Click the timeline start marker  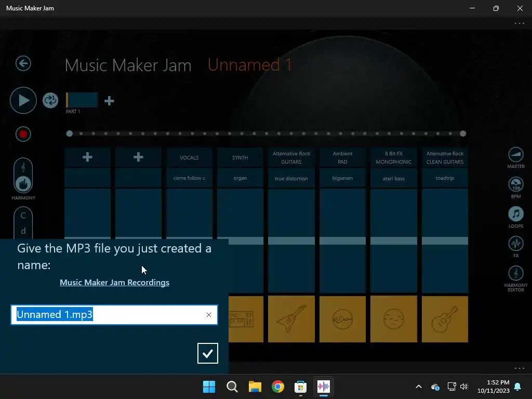click(x=70, y=134)
